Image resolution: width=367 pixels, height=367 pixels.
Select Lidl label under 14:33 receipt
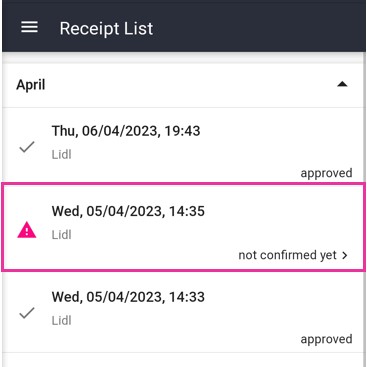coord(62,320)
